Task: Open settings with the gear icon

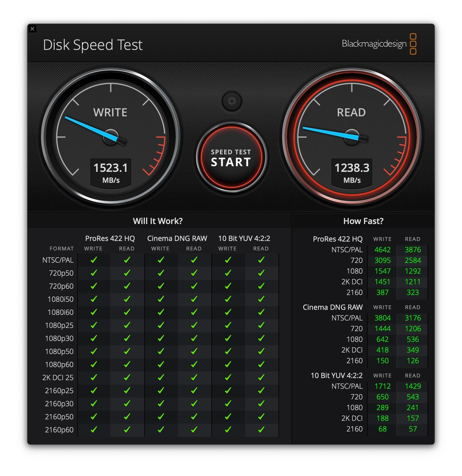Action: point(232,101)
